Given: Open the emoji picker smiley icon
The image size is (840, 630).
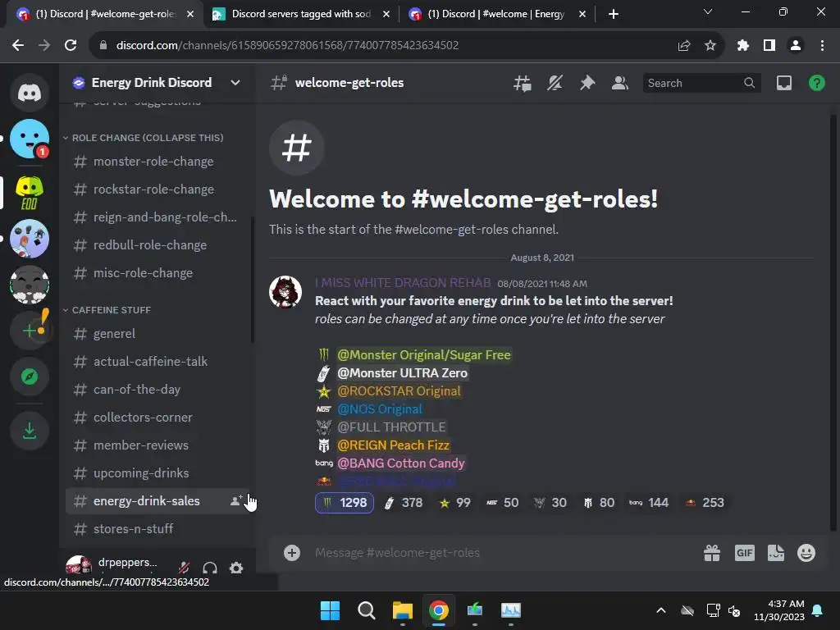Looking at the screenshot, I should coord(806,553).
